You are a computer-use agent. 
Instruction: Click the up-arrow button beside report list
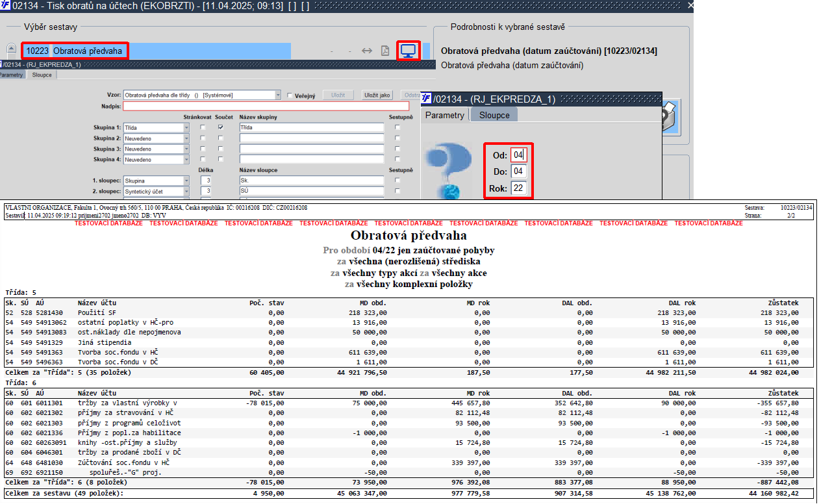point(12,48)
